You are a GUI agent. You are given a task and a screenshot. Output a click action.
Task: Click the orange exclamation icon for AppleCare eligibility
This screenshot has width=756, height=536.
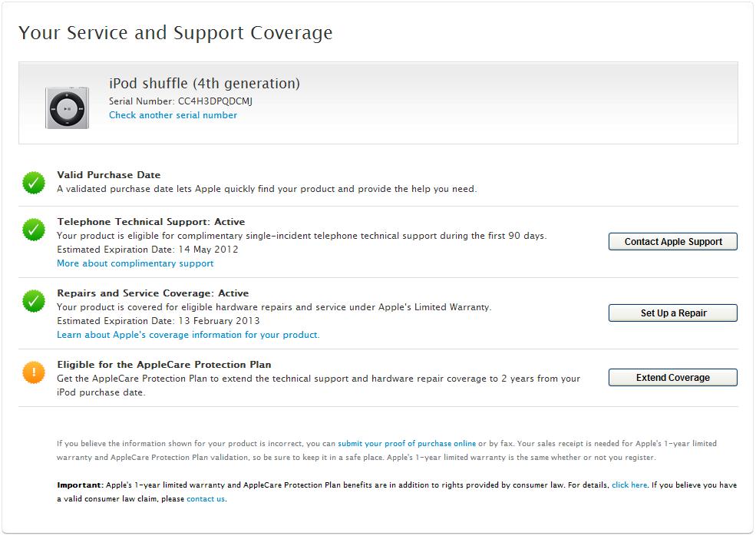(34, 372)
